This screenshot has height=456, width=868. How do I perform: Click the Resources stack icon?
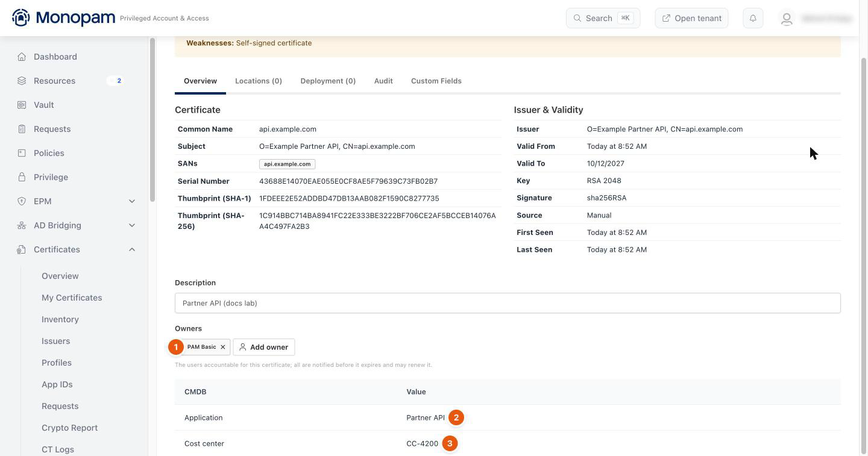[22, 81]
